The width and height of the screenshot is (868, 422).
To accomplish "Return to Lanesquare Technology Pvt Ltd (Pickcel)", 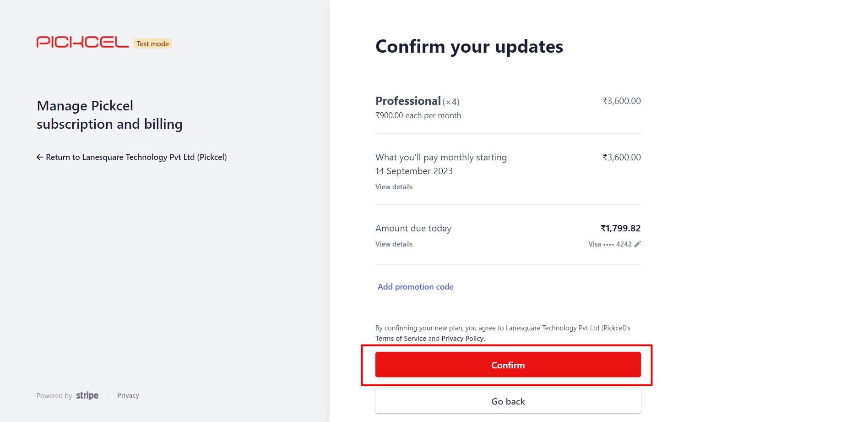I will (x=132, y=157).
